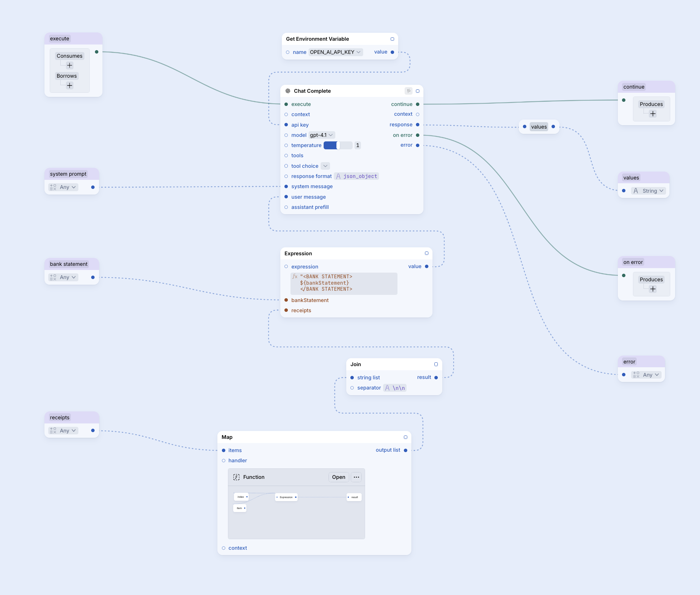
Task: Expand the tool choice dropdown
Action: pos(325,166)
